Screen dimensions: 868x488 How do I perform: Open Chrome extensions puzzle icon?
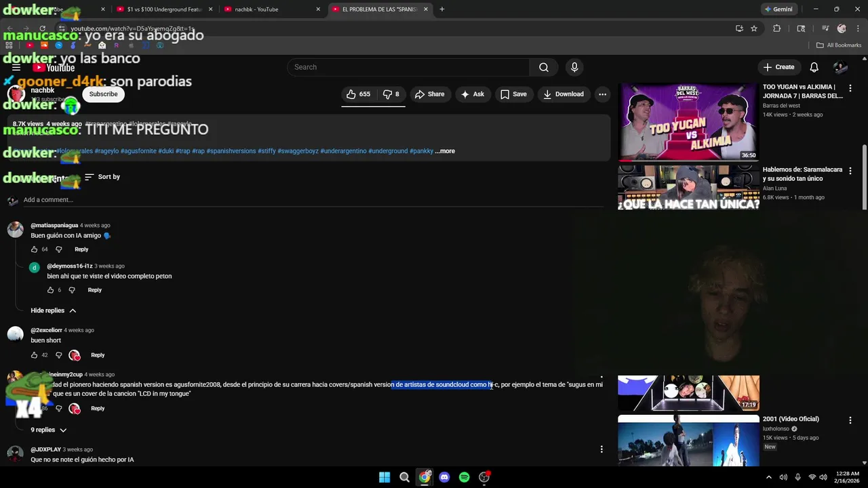tap(777, 28)
